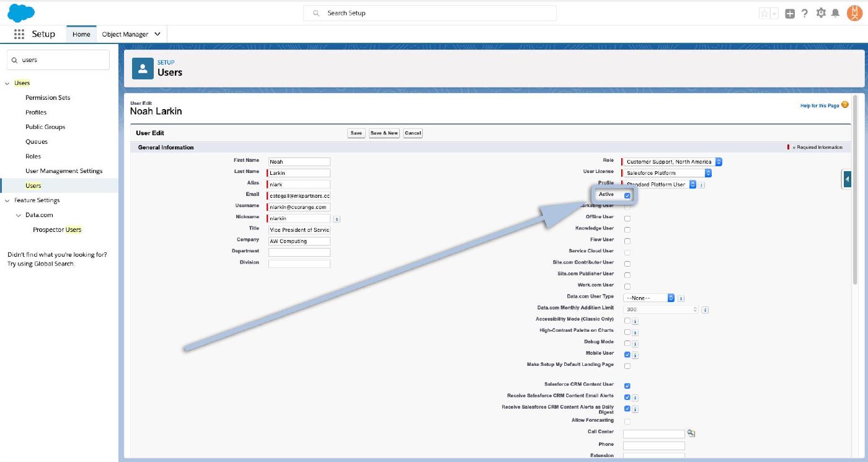868x462 pixels.
Task: Toggle the Mobile User checkbox
Action: [x=627, y=355]
